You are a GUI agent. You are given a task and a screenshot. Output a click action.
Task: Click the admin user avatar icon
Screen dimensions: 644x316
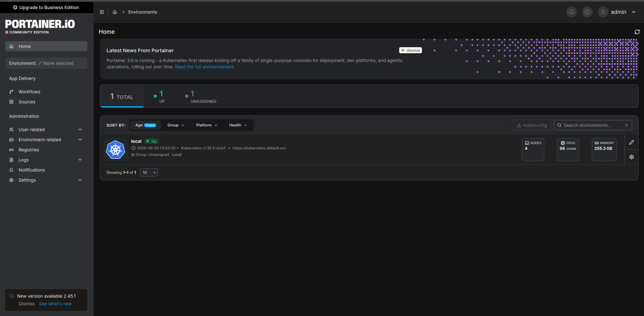pyautogui.click(x=603, y=12)
